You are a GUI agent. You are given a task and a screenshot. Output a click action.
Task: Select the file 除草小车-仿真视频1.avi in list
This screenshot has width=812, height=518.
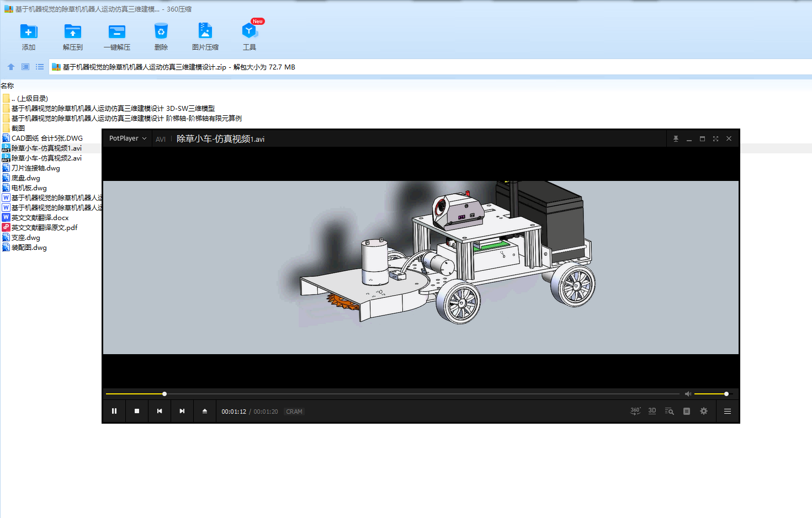[x=42, y=148]
